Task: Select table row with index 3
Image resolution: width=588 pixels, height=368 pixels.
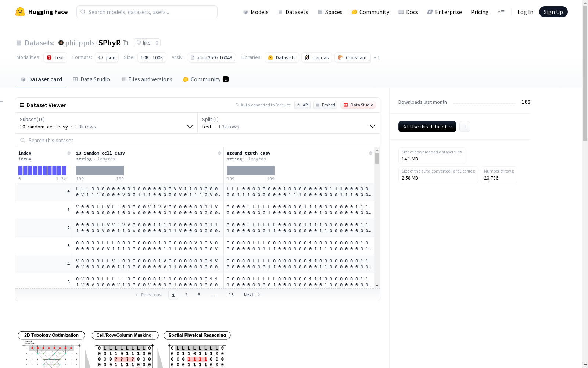Action: click(x=195, y=246)
